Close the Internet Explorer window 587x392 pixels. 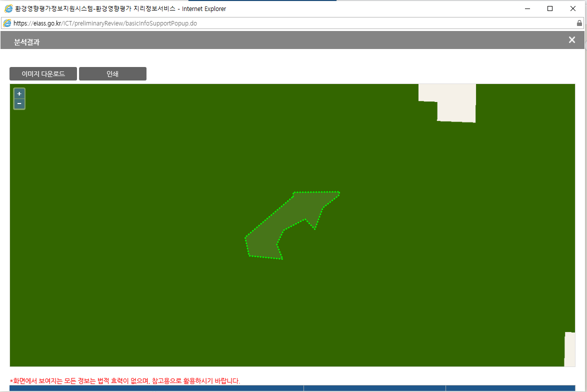click(573, 8)
